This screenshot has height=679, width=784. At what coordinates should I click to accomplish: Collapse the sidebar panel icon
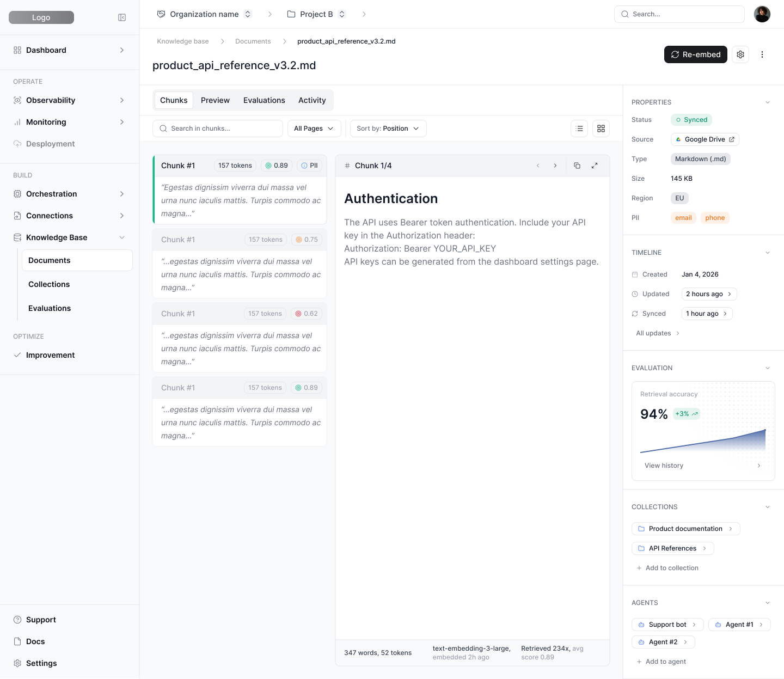[122, 17]
